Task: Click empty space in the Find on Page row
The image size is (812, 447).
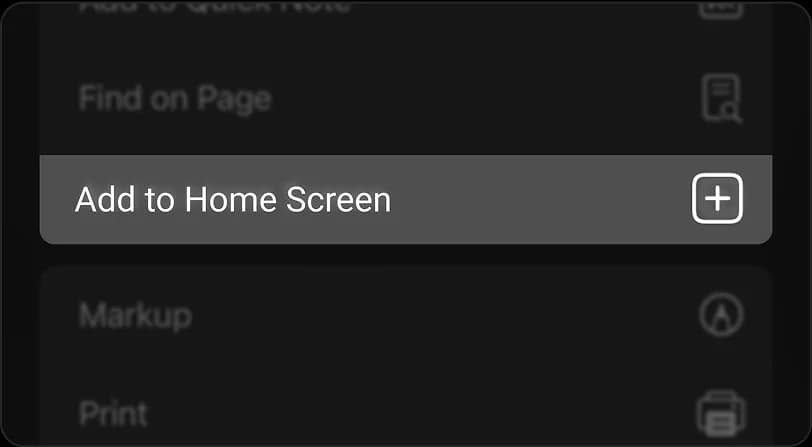Action: [482, 99]
